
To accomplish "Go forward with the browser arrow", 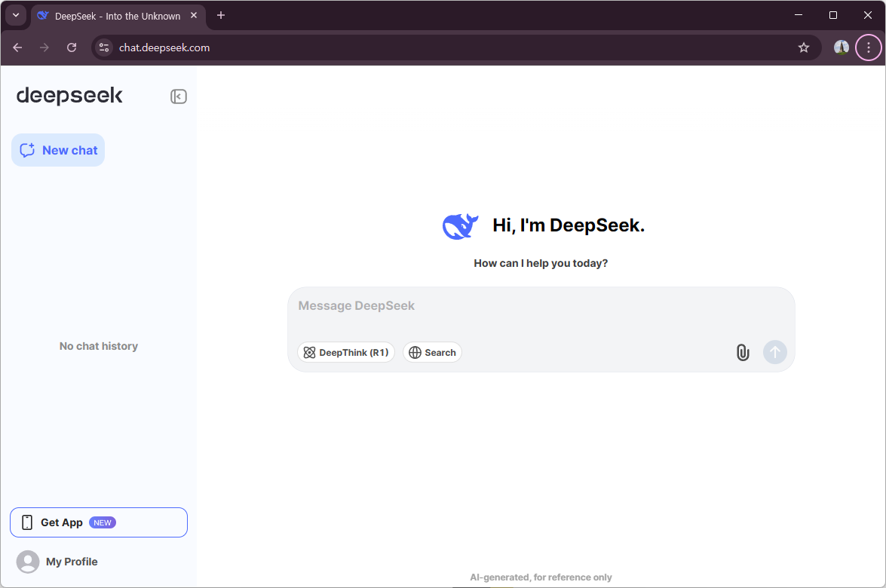I will (x=44, y=47).
